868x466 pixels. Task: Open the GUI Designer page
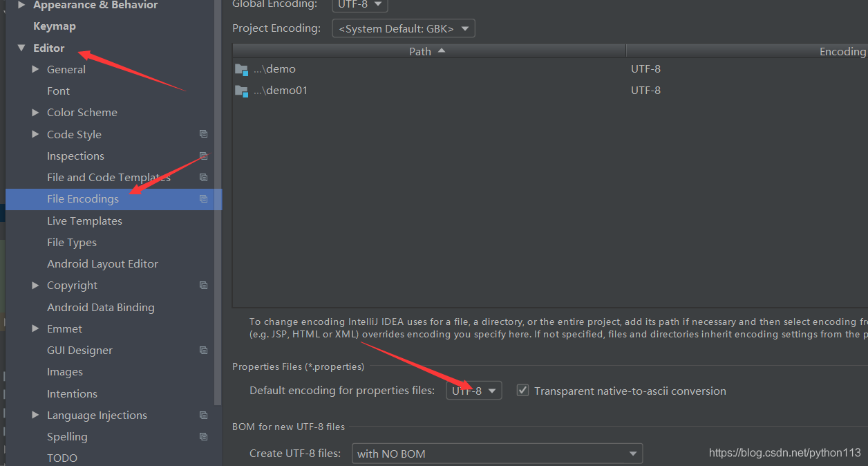point(79,351)
